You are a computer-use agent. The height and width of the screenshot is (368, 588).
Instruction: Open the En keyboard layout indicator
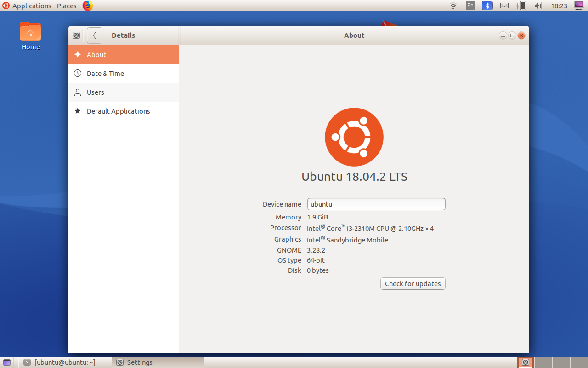pos(470,6)
